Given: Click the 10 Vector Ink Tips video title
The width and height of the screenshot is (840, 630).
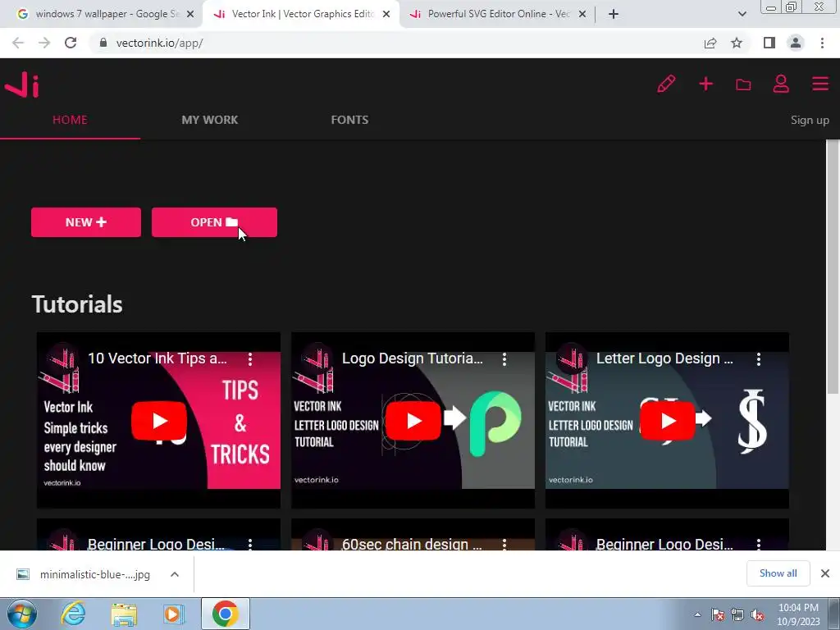Looking at the screenshot, I should [x=157, y=358].
